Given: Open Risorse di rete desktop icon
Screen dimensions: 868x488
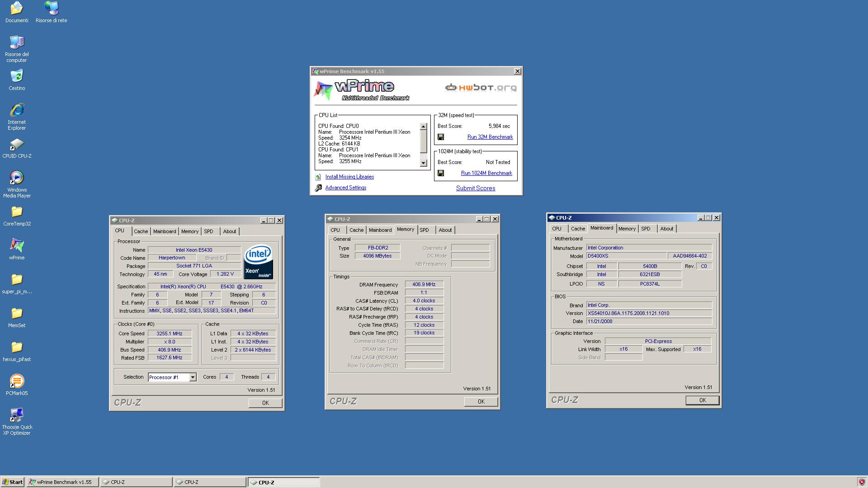Looking at the screenshot, I should (51, 12).
